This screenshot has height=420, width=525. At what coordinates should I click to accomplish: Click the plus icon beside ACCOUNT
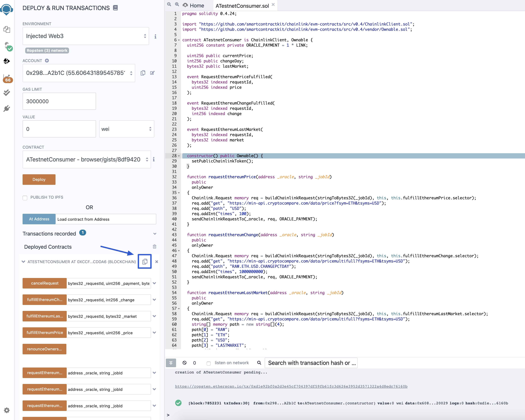[47, 61]
